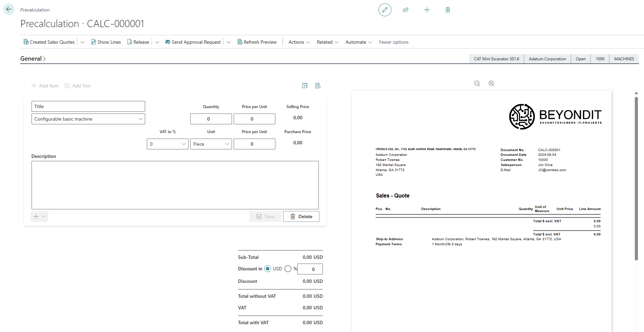644x332 pixels.
Task: Click the plus icon to create new
Action: click(x=427, y=10)
